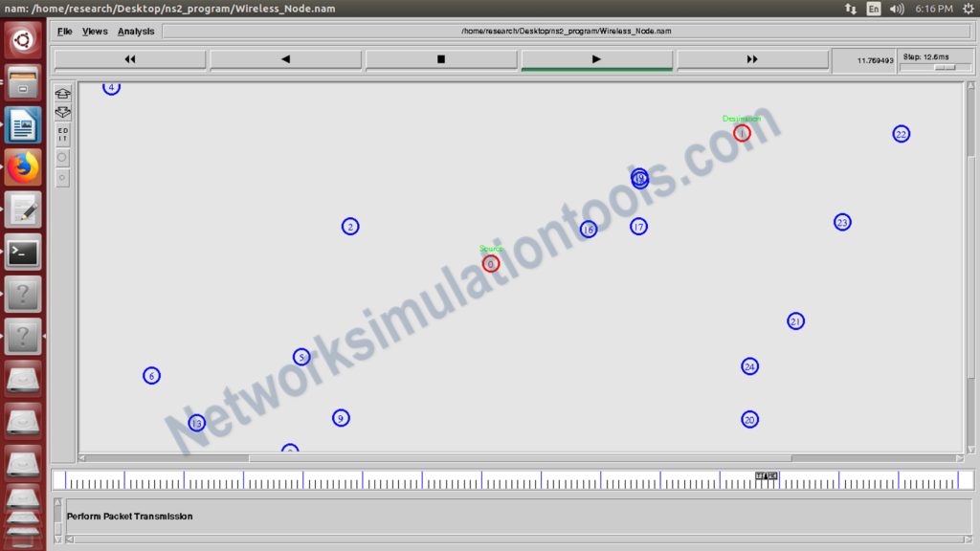Screen dimensions: 980x551
Task: Open the En keyboard layout menu
Action: 873,8
